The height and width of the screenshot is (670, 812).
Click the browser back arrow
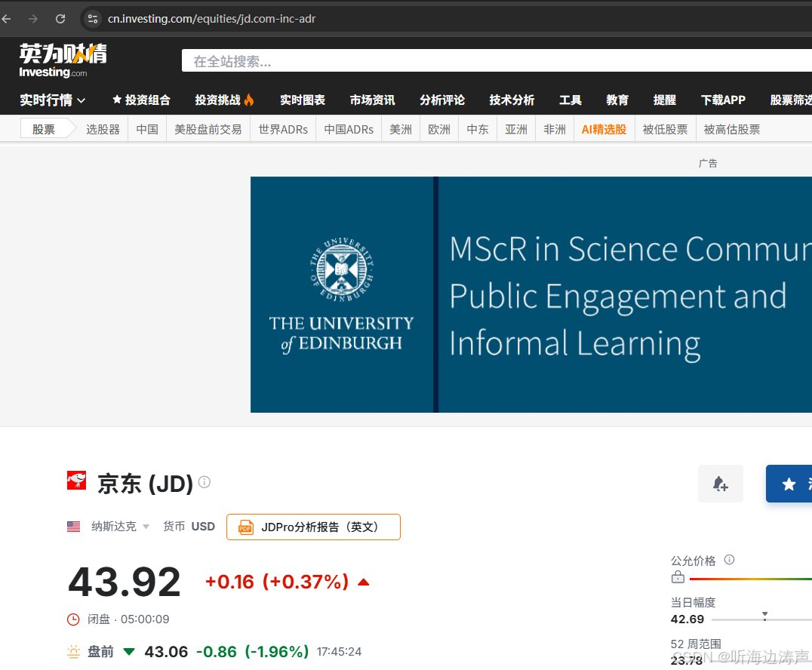pos(7,19)
